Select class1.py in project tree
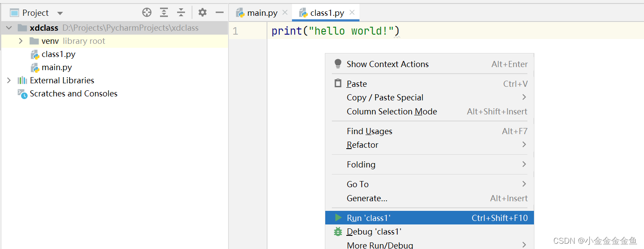This screenshot has height=249, width=644. [x=58, y=54]
